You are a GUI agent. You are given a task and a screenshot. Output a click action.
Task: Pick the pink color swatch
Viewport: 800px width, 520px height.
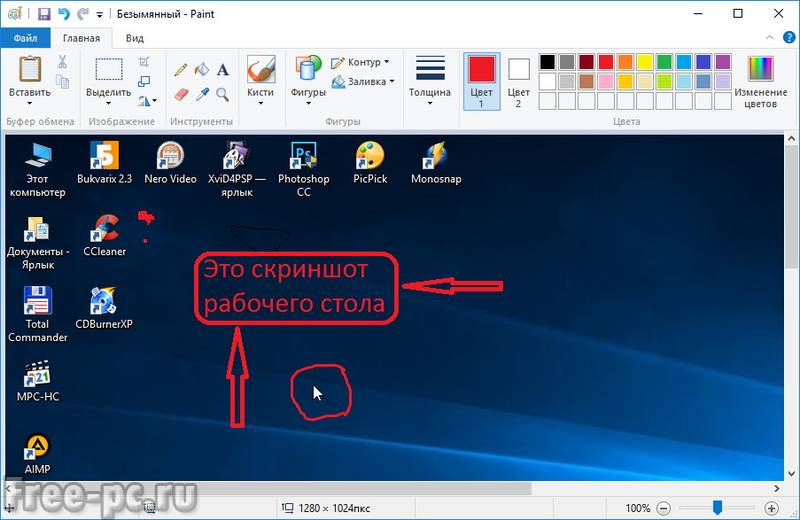coord(606,81)
